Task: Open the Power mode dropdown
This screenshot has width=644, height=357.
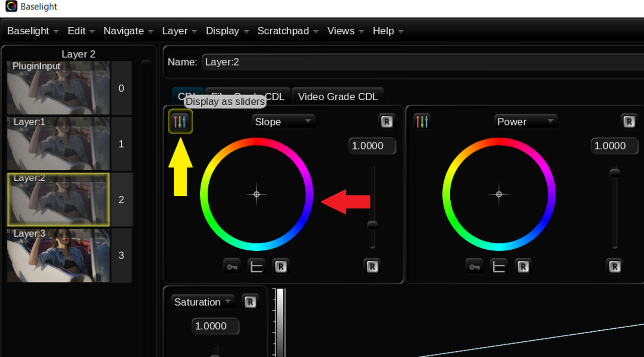Action: 526,121
